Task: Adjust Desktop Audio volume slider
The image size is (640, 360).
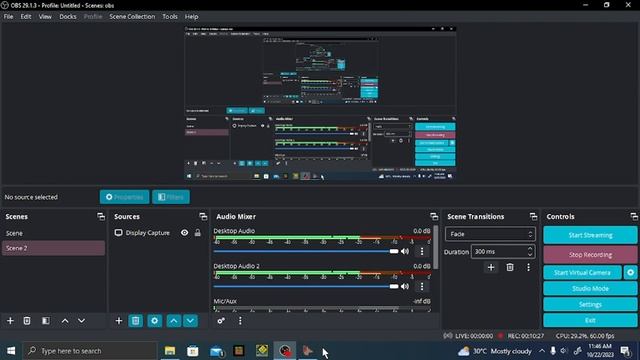Action: tap(306, 251)
